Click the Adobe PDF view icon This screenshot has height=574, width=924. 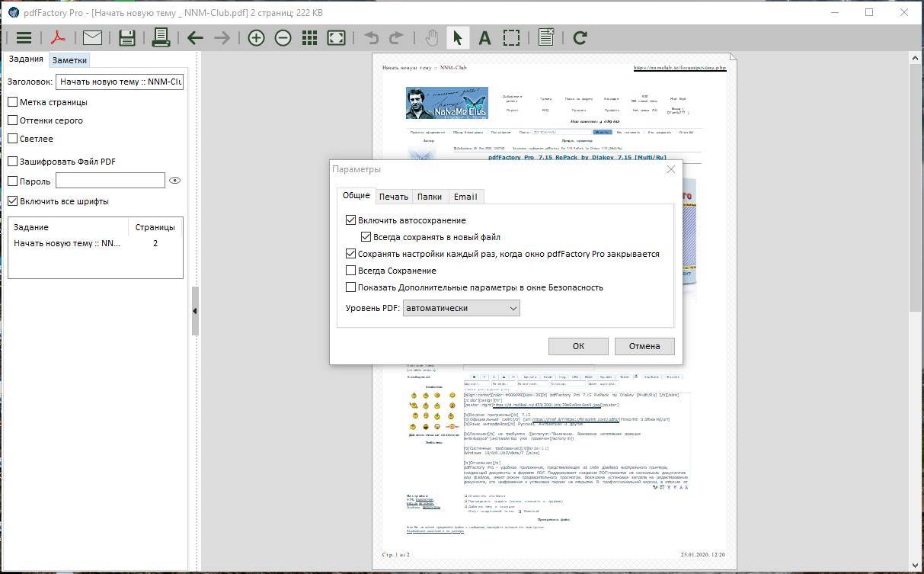tap(58, 37)
